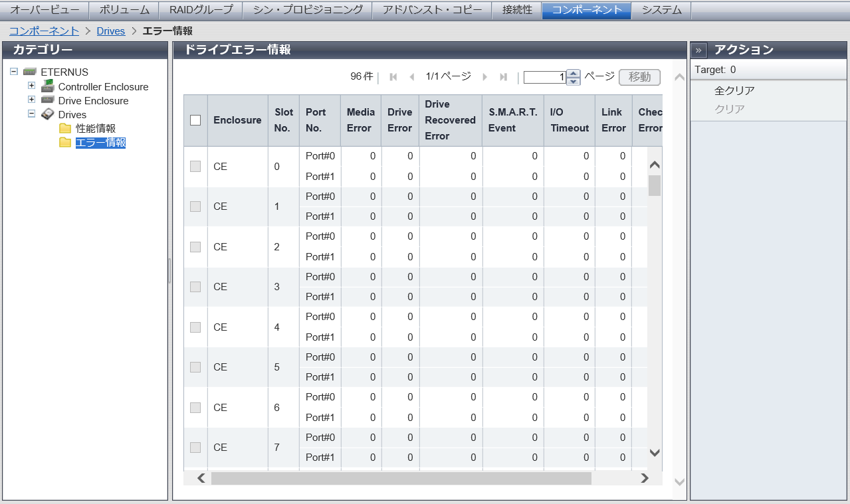Image resolution: width=850 pixels, height=504 pixels.
Task: Go to next page using pagination arrow
Action: point(484,77)
